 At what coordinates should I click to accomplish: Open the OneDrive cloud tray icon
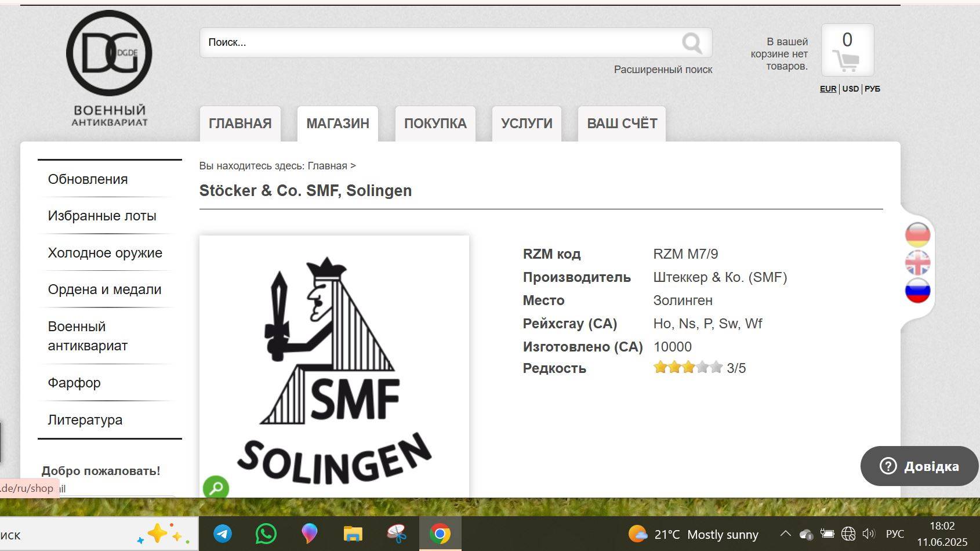pos(806,534)
